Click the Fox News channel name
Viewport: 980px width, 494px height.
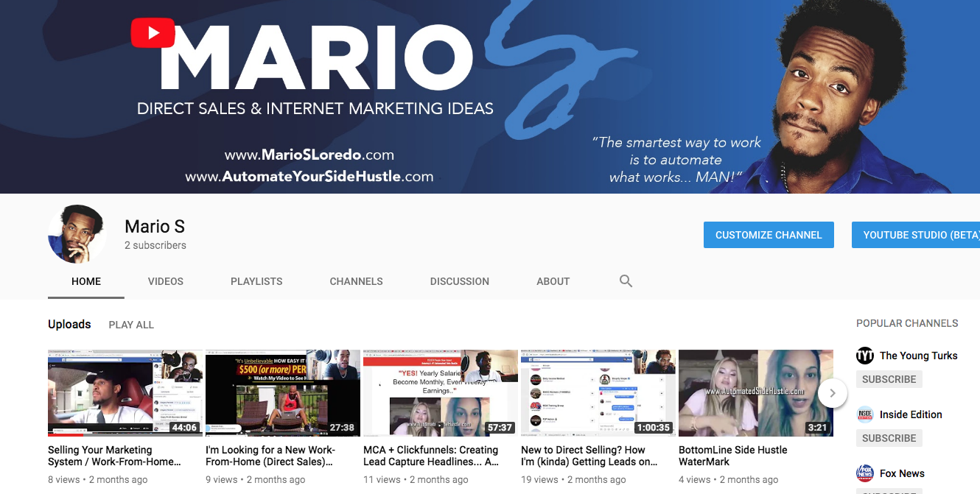(902, 473)
